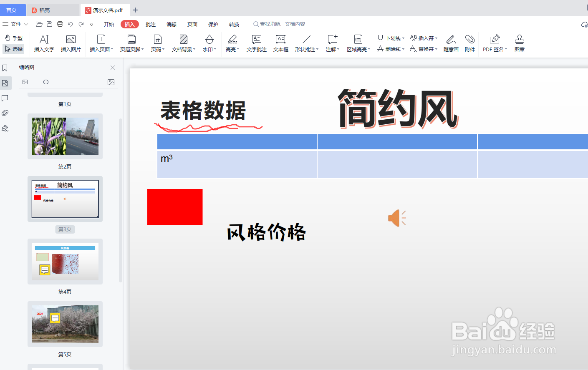Switch to the Convert tab (转换)
Screen dimensions: 588x370
coord(234,24)
